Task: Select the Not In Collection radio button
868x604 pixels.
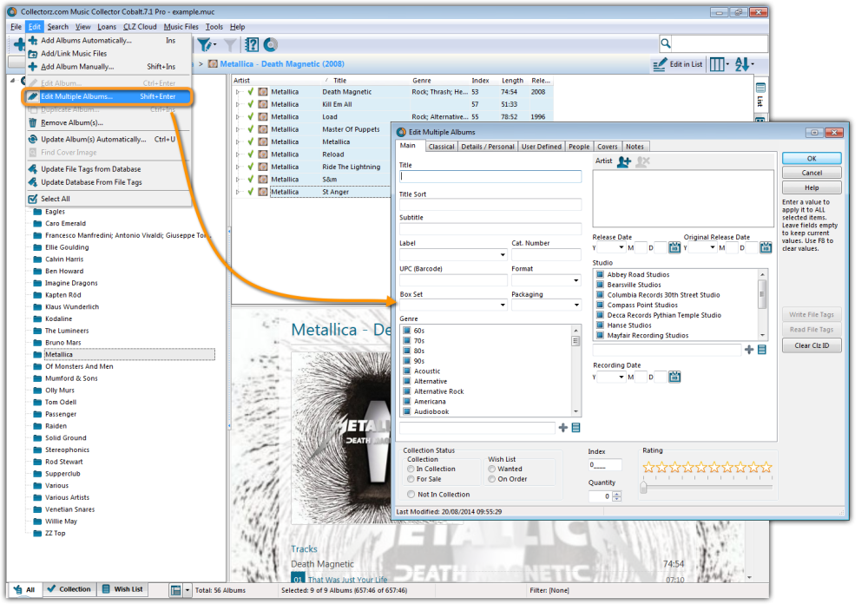Action: [411, 495]
